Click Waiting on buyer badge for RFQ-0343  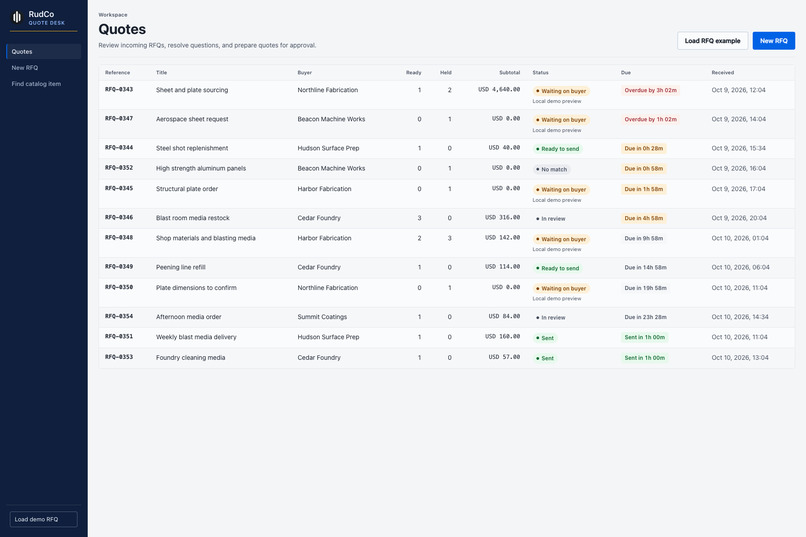coord(561,91)
